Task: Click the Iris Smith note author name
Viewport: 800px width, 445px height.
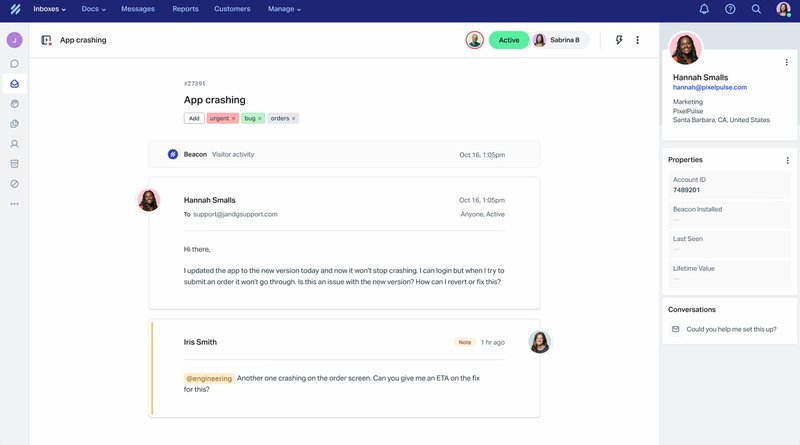Action: pyautogui.click(x=200, y=342)
